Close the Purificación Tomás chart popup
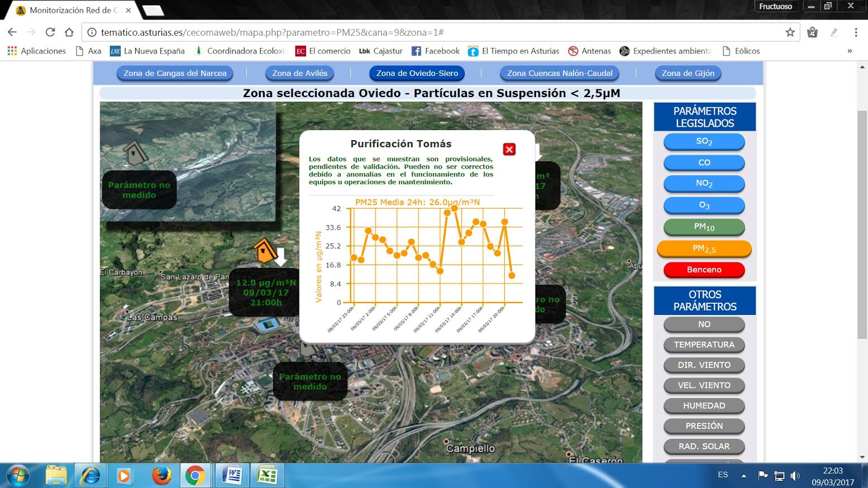Image resolution: width=868 pixels, height=488 pixels. click(x=509, y=150)
